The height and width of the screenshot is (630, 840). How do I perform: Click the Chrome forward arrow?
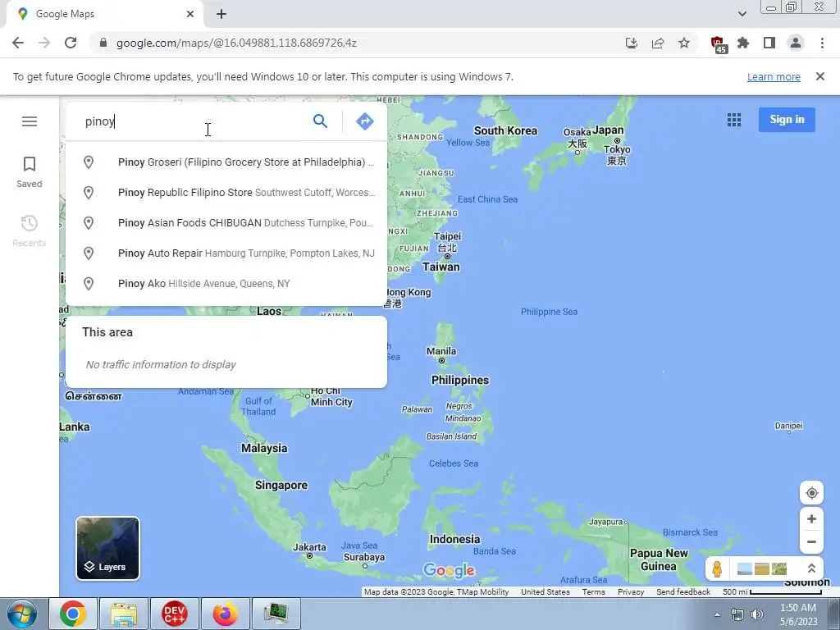tap(44, 43)
